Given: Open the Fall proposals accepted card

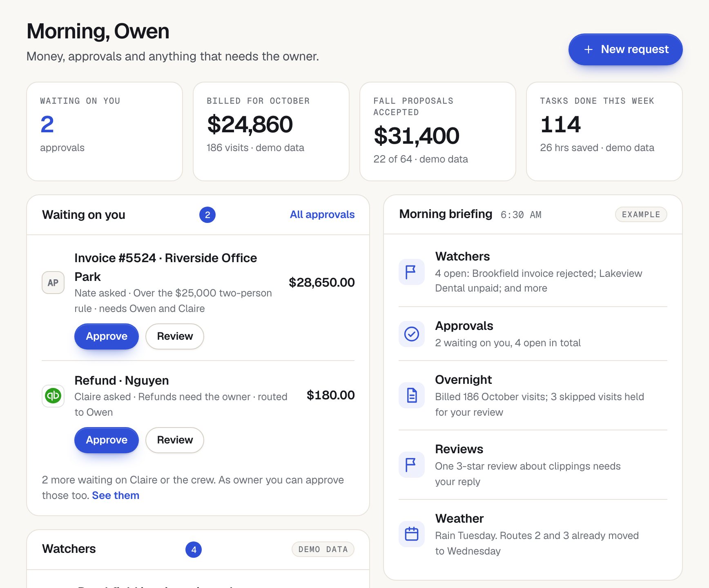Looking at the screenshot, I should pyautogui.click(x=438, y=131).
